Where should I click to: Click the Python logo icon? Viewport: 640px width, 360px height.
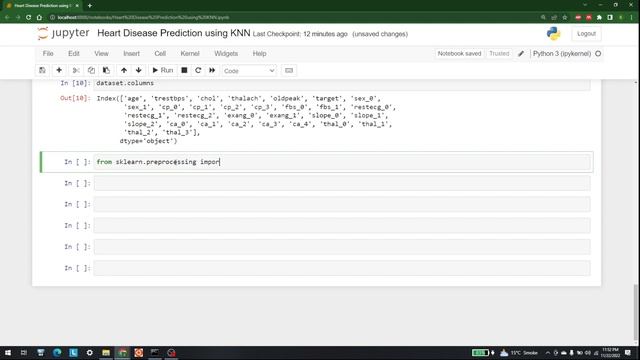[553, 33]
